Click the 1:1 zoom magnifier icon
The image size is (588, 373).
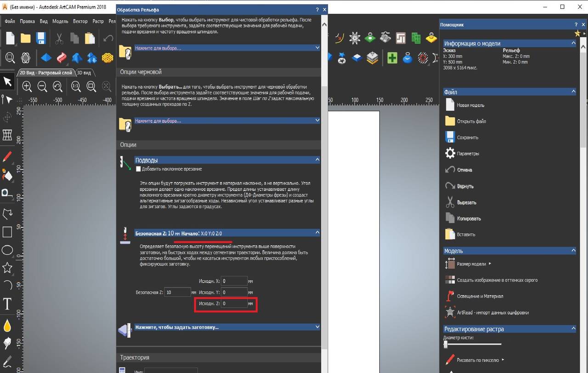(76, 86)
